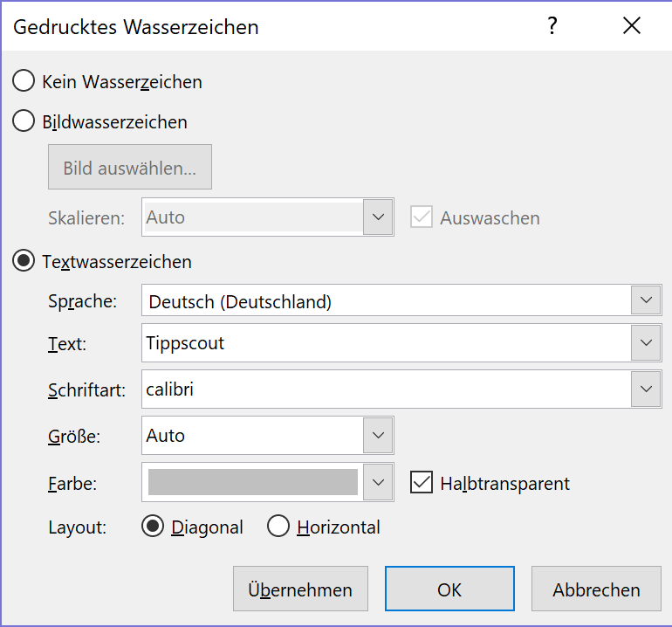This screenshot has width=672, height=627.
Task: Expand the Sprache dropdown arrow
Action: tap(646, 300)
